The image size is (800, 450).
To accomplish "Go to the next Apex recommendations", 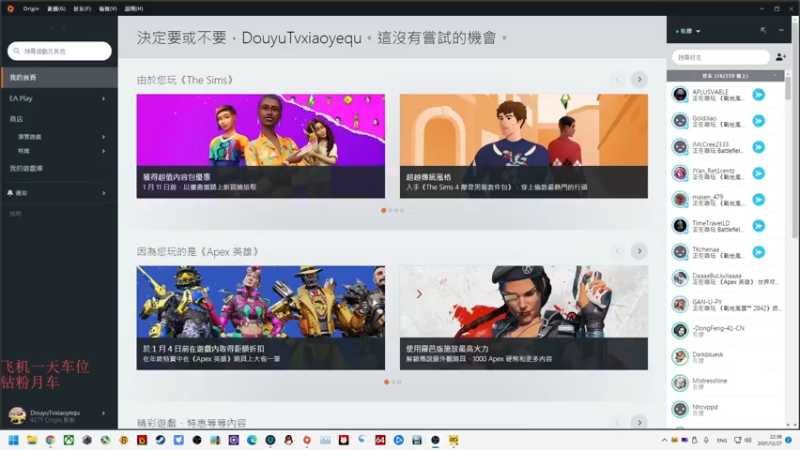I will coord(639,251).
